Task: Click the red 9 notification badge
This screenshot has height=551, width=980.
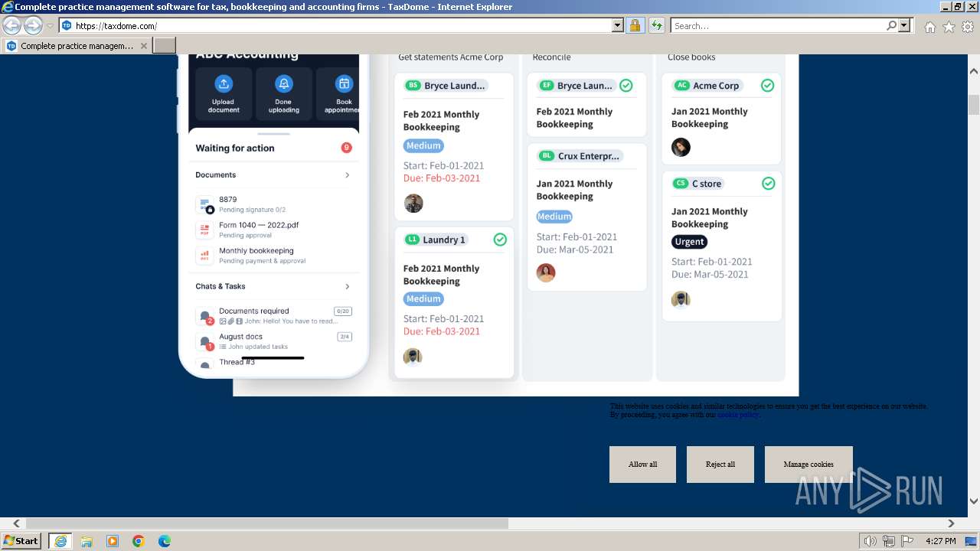Action: tap(346, 148)
